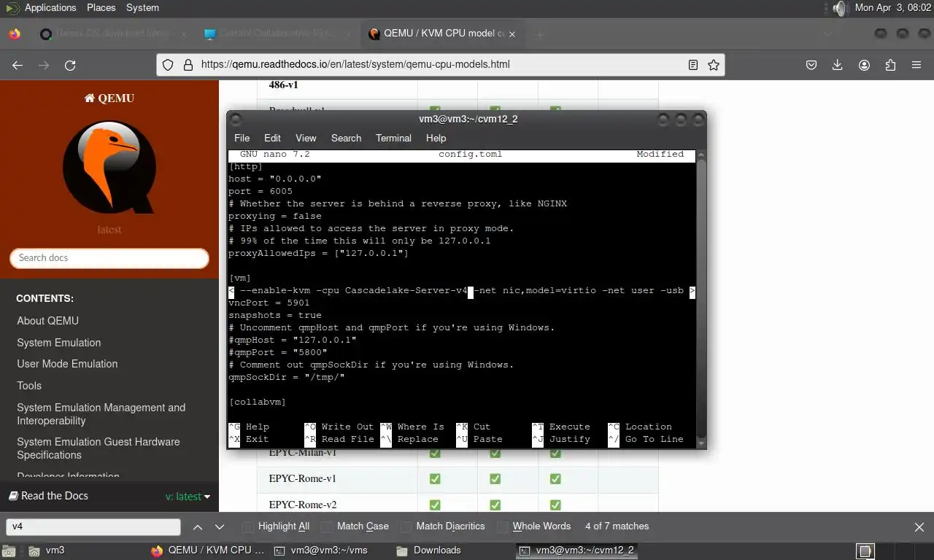
Task: Click the clock showing Mon Apr 3, 08:02
Action: click(x=893, y=8)
